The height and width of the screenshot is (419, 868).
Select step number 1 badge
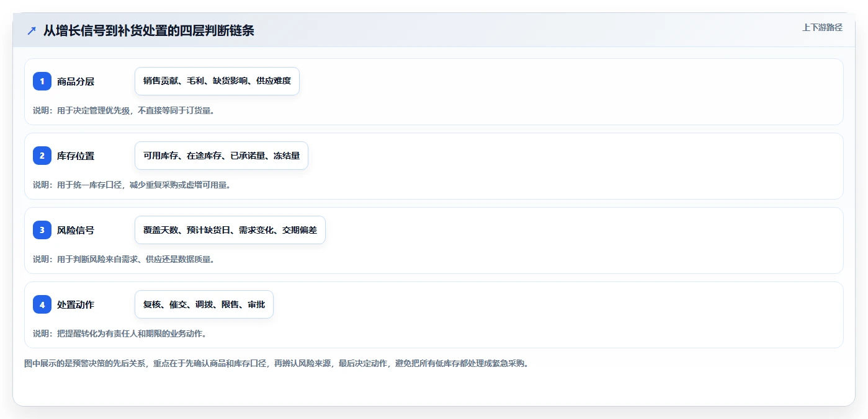pyautogui.click(x=42, y=81)
